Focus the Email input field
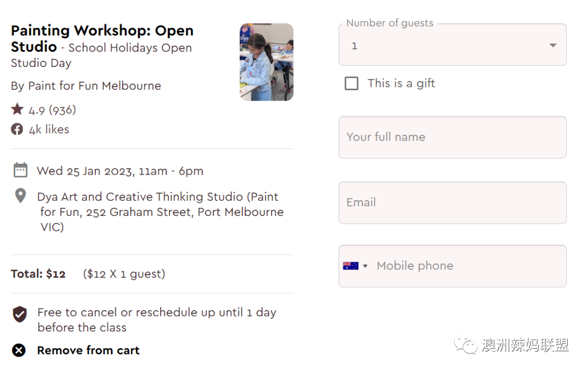The width and height of the screenshot is (588, 371). click(x=452, y=203)
